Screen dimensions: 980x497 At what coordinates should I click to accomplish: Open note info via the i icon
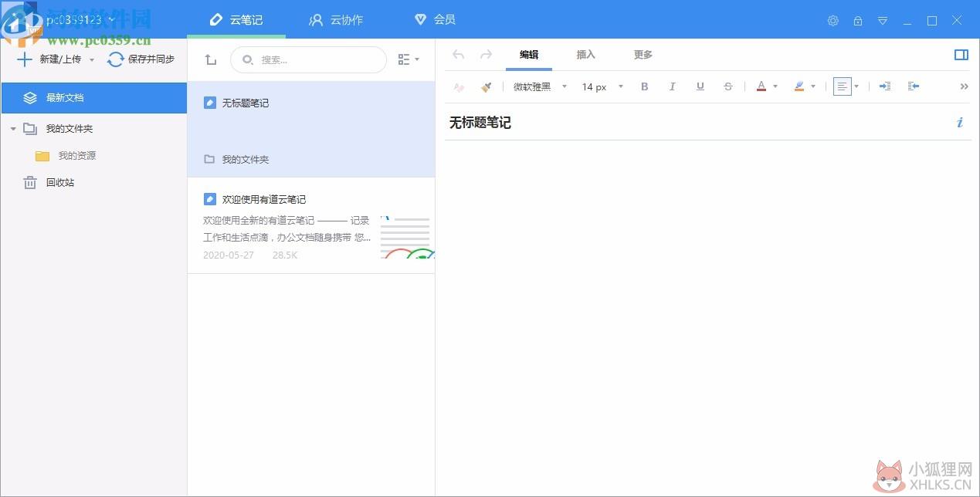click(960, 122)
